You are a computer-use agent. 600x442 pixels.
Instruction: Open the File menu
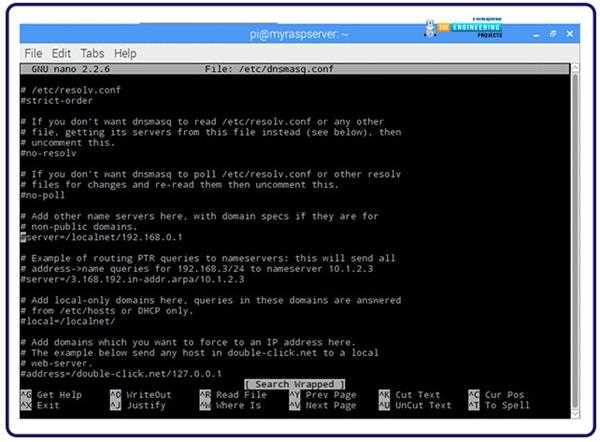33,53
